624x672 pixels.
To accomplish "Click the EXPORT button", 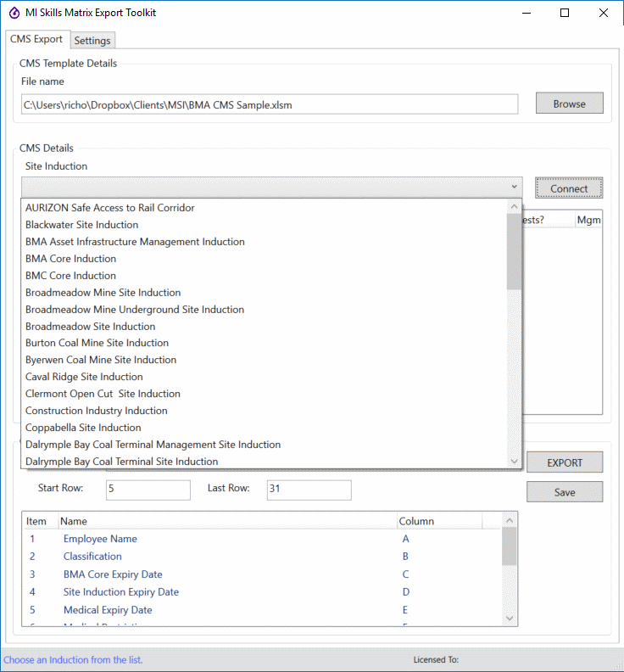I will coord(565,462).
